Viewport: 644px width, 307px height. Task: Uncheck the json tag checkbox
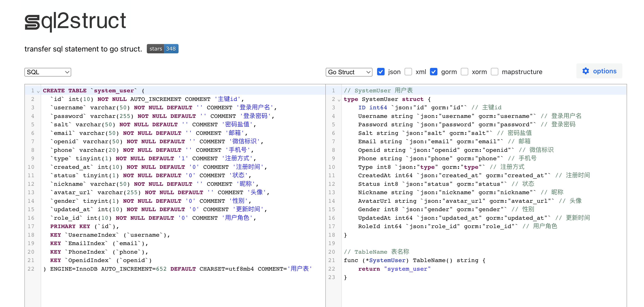click(x=380, y=72)
